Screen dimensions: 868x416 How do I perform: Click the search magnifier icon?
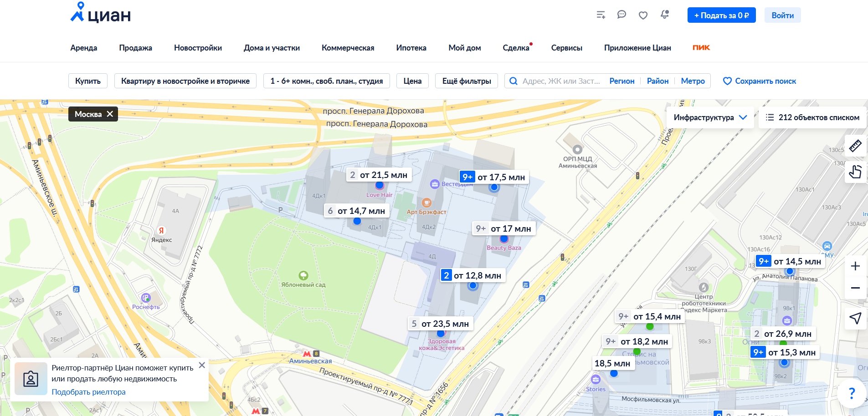click(514, 81)
